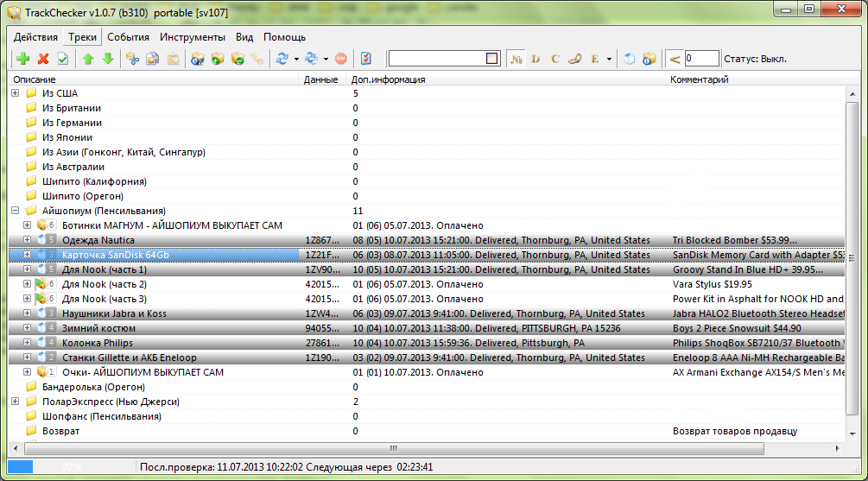Screen dimensions: 868x481
Task: Sort by the Описание column header
Action: (154, 79)
